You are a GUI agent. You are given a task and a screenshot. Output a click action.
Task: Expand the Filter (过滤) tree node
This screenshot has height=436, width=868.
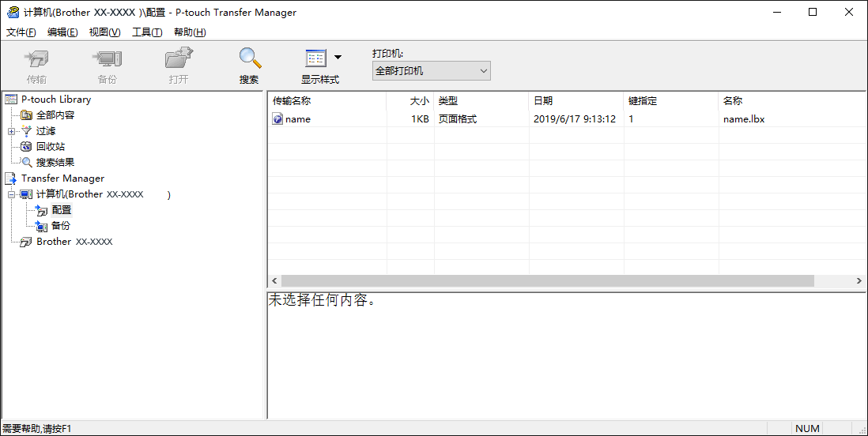pyautogui.click(x=11, y=131)
